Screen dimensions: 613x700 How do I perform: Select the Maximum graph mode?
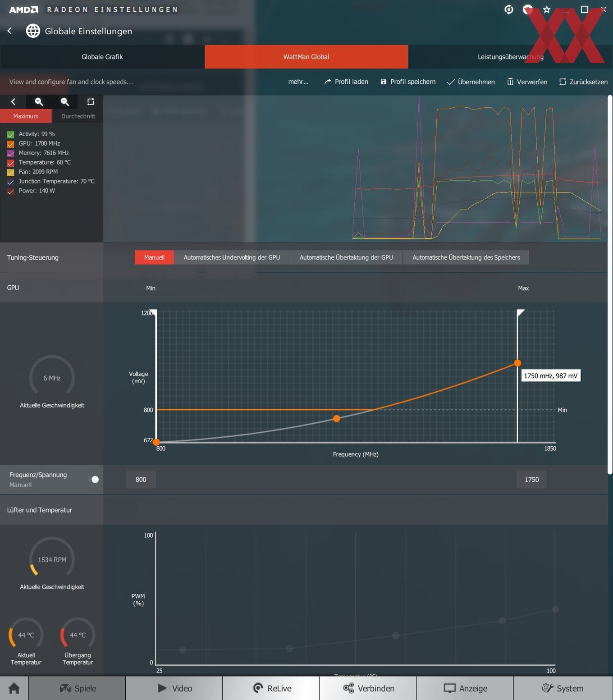(x=26, y=116)
